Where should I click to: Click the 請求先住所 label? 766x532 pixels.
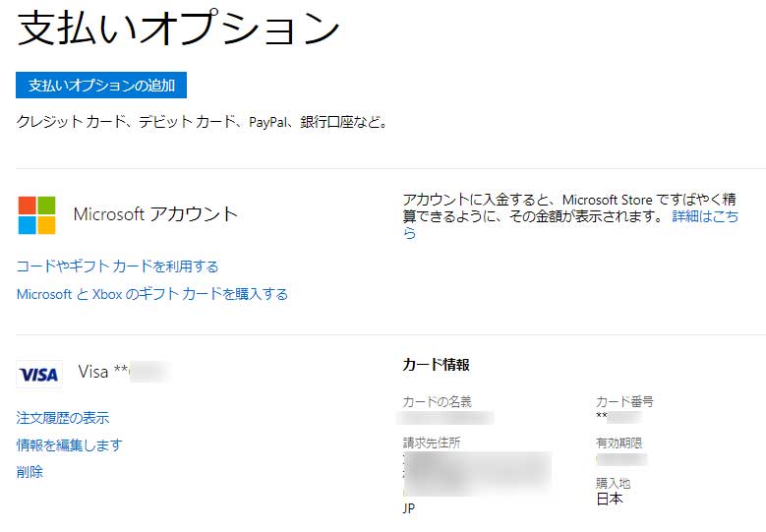431,443
